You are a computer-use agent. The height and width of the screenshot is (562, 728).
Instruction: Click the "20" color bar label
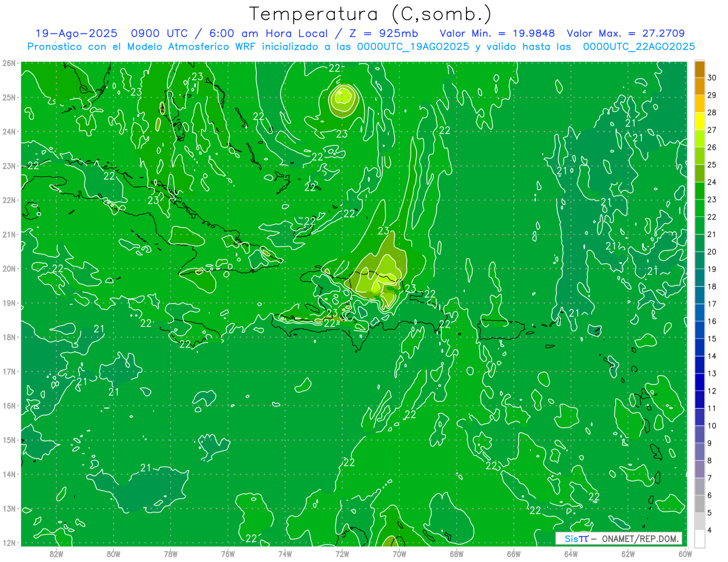pos(712,252)
